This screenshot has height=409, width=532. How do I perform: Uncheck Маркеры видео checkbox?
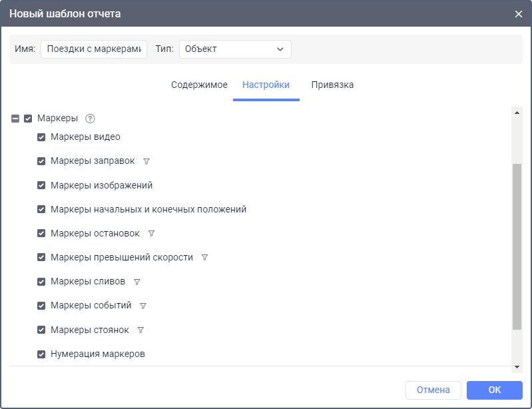point(41,137)
